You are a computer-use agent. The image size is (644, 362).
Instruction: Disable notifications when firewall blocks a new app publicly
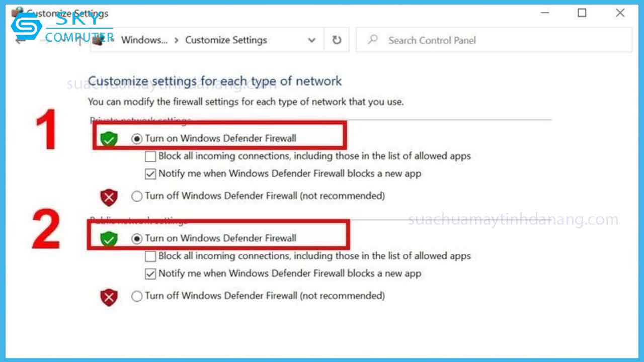[x=150, y=273]
